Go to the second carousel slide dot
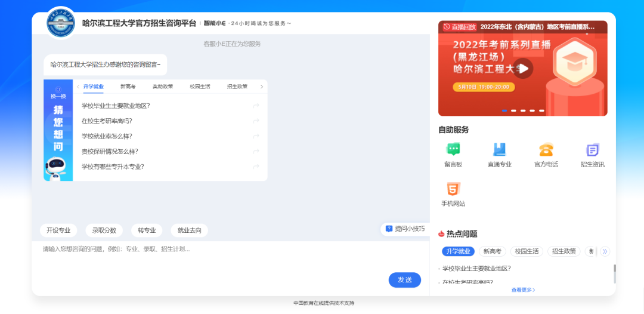 click(x=514, y=110)
